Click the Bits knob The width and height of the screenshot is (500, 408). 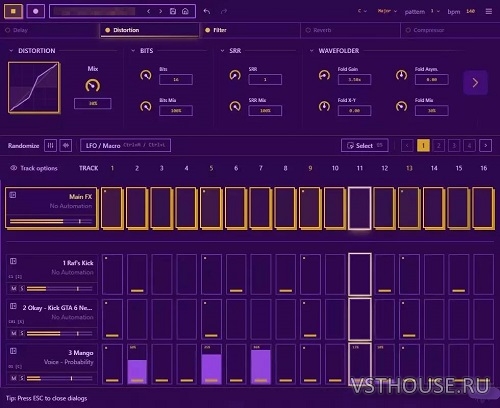pyautogui.click(x=146, y=75)
